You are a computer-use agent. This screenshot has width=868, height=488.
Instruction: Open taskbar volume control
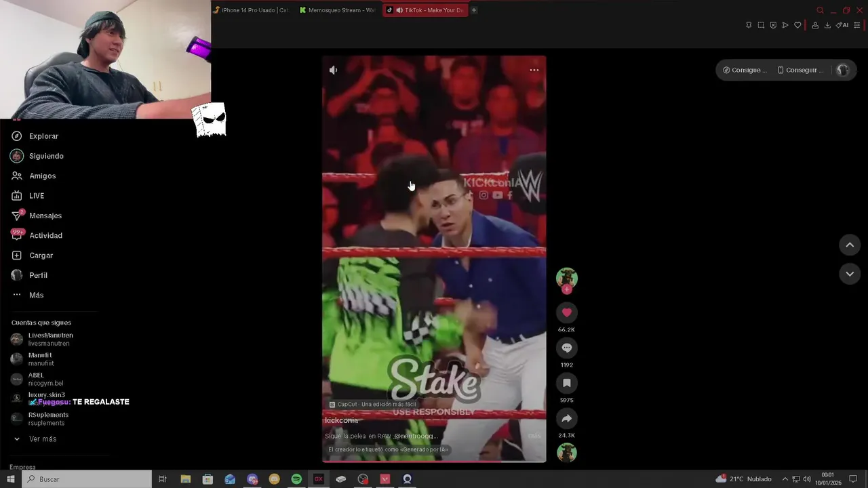coord(807,479)
